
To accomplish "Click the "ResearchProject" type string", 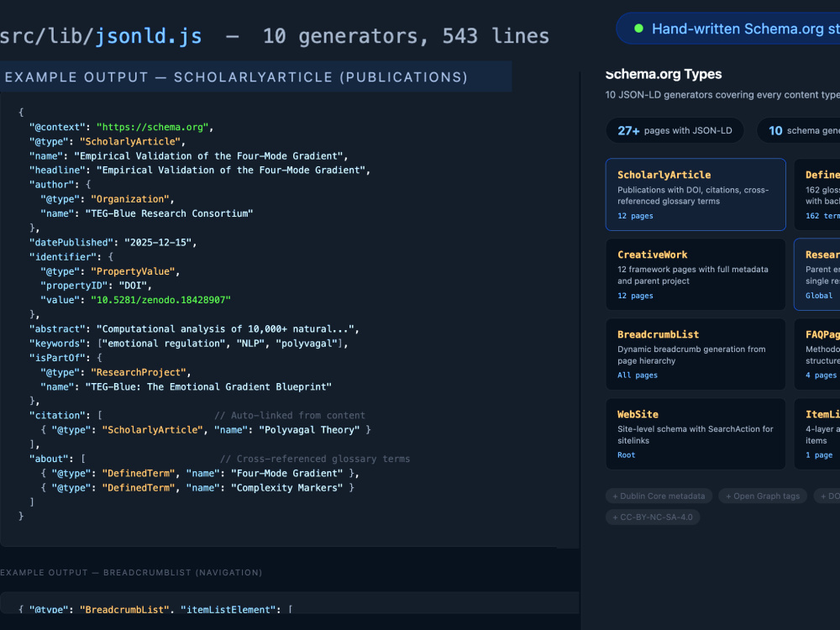I will pyautogui.click(x=139, y=372).
